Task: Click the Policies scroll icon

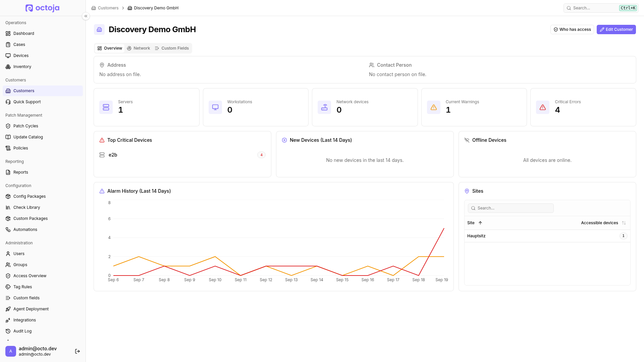Action: tap(8, 148)
